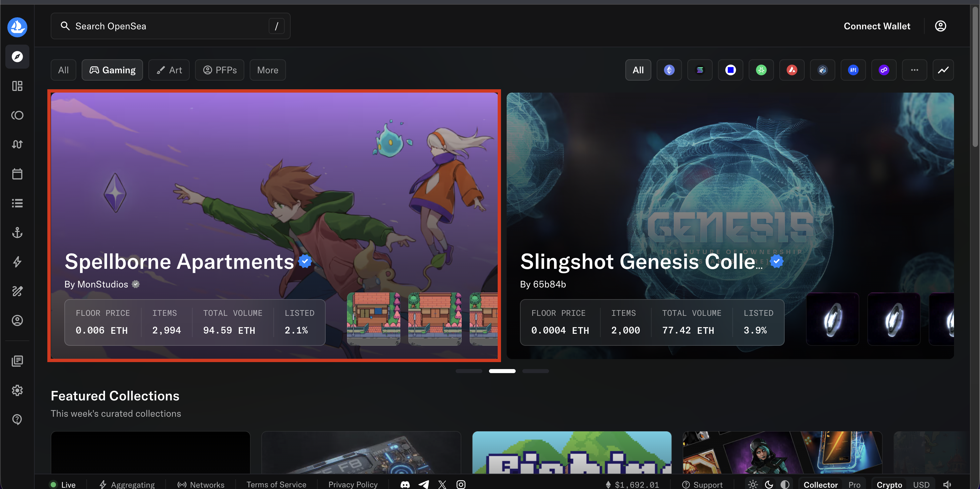Expand more chains ellipsis button
The width and height of the screenshot is (980, 489).
915,70
